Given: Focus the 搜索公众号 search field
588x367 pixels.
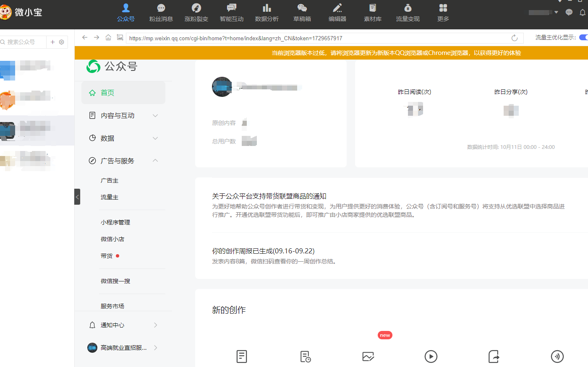Looking at the screenshot, I should (x=23, y=42).
